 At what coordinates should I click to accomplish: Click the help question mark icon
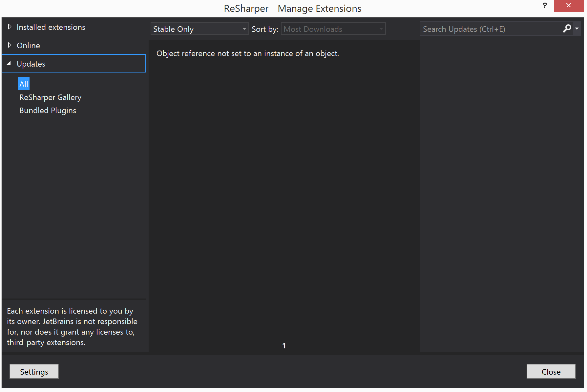(545, 6)
